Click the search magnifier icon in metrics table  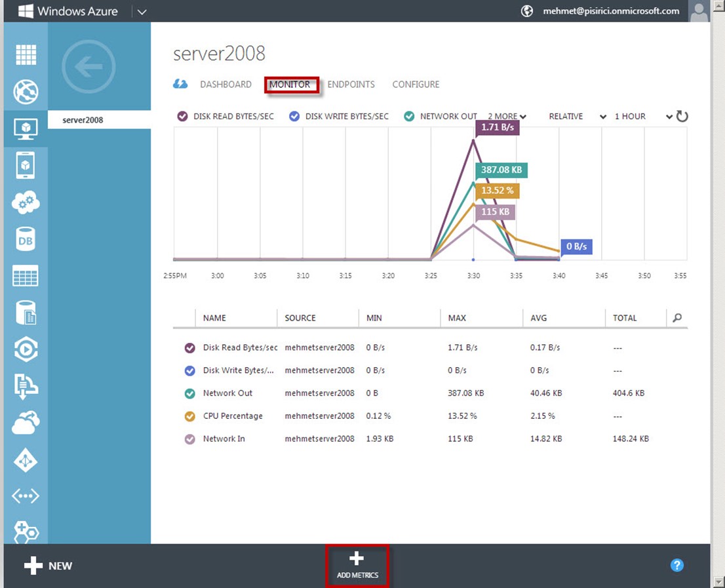677,318
